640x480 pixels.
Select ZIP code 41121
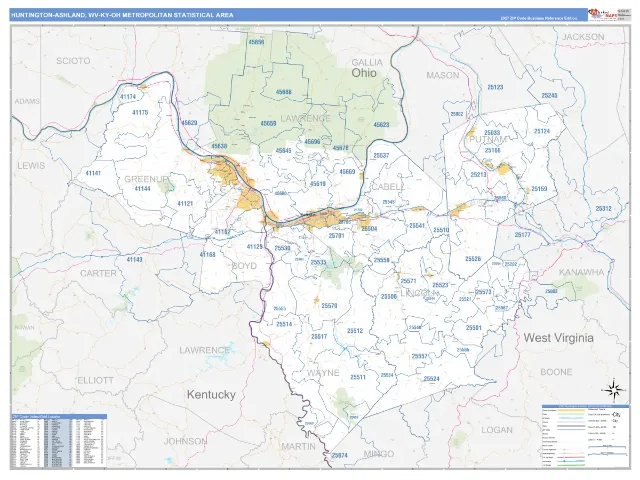185,203
